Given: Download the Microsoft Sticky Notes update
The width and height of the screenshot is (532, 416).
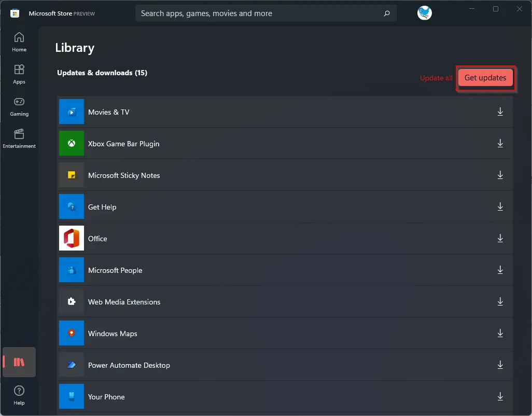Looking at the screenshot, I should click(x=500, y=175).
